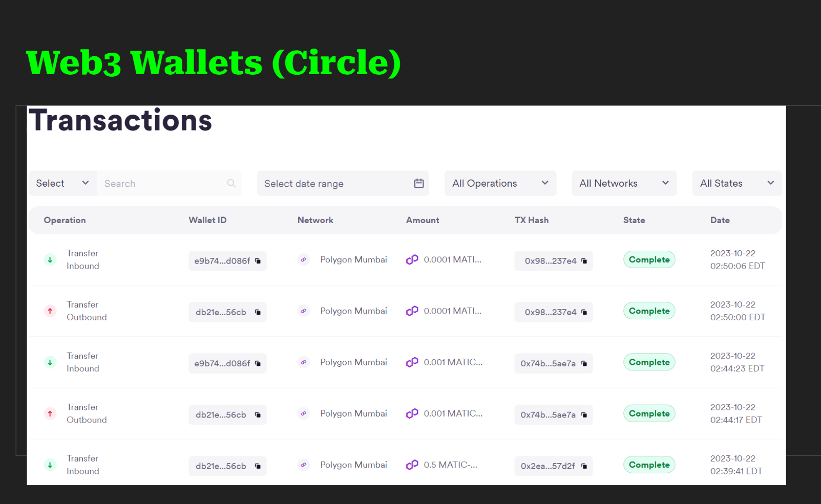The height and width of the screenshot is (504, 821).
Task: Copy TX hash in the 02:50:00 row
Action: pyautogui.click(x=584, y=312)
